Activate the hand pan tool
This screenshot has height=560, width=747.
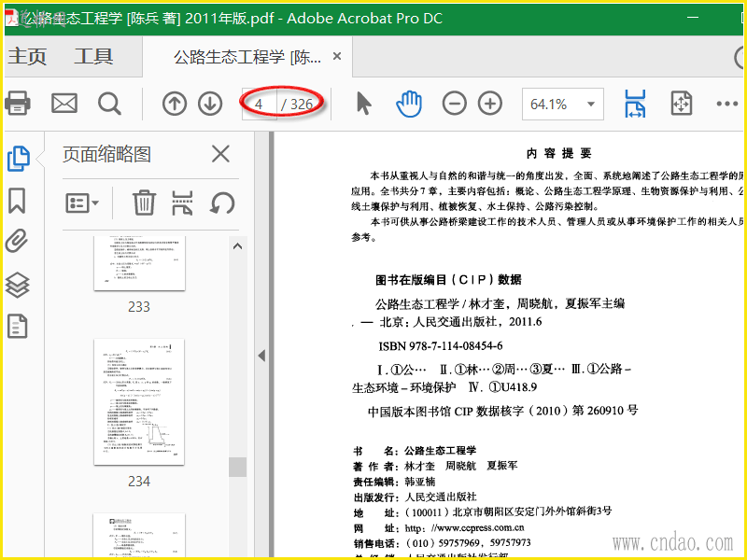click(x=409, y=104)
